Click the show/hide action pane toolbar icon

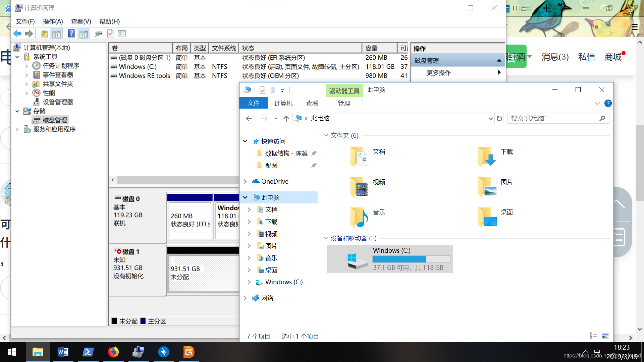pyautogui.click(x=84, y=34)
